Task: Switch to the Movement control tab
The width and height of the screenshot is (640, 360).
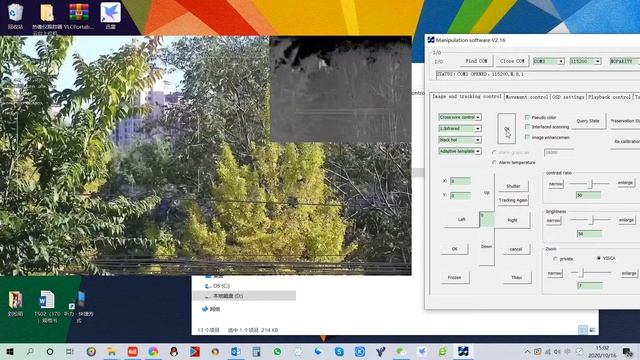Action: point(527,97)
